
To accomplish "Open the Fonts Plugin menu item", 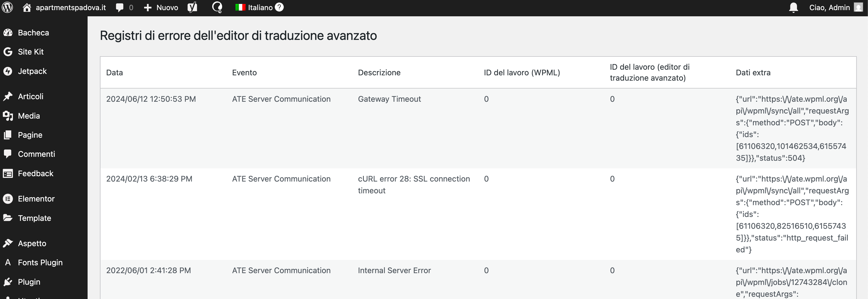I will (40, 262).
